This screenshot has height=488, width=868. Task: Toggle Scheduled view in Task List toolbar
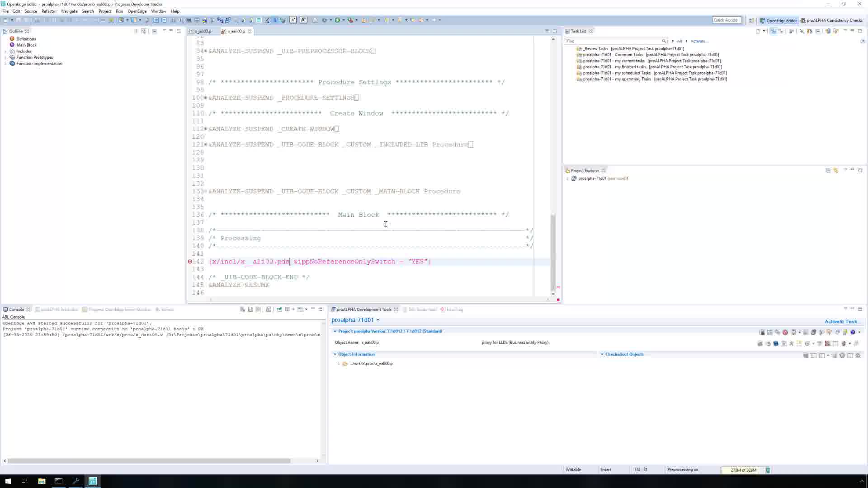pos(781,31)
